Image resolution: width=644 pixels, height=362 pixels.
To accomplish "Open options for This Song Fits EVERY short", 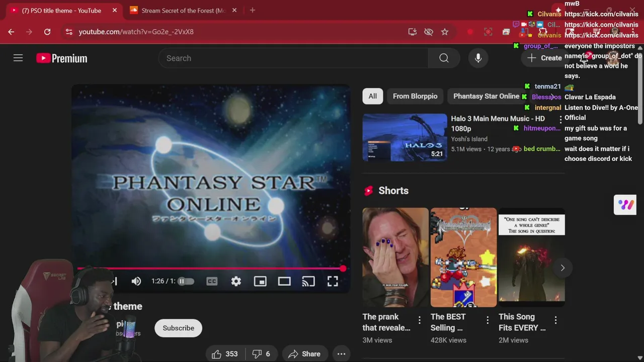I will point(555,320).
